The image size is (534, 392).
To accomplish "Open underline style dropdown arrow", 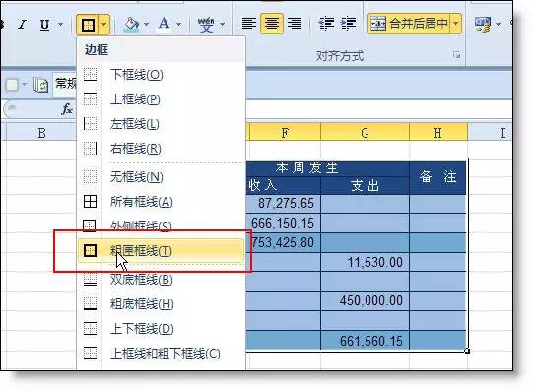I will coord(60,25).
